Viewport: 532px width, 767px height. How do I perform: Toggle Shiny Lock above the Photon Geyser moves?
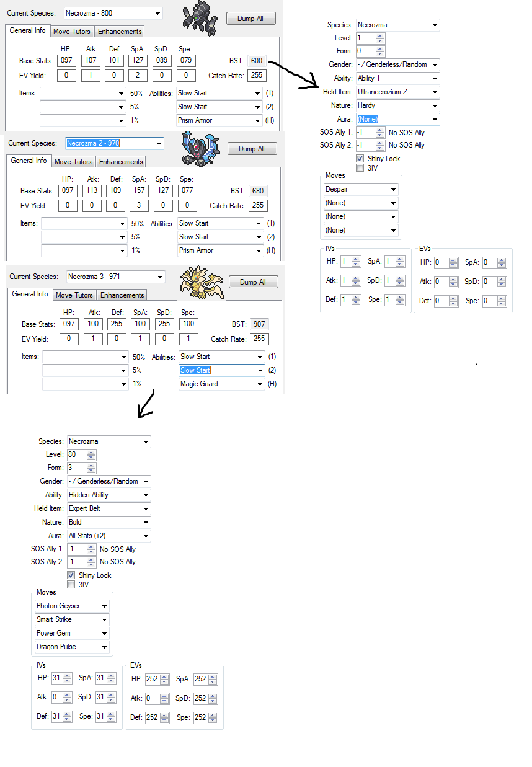[x=71, y=575]
